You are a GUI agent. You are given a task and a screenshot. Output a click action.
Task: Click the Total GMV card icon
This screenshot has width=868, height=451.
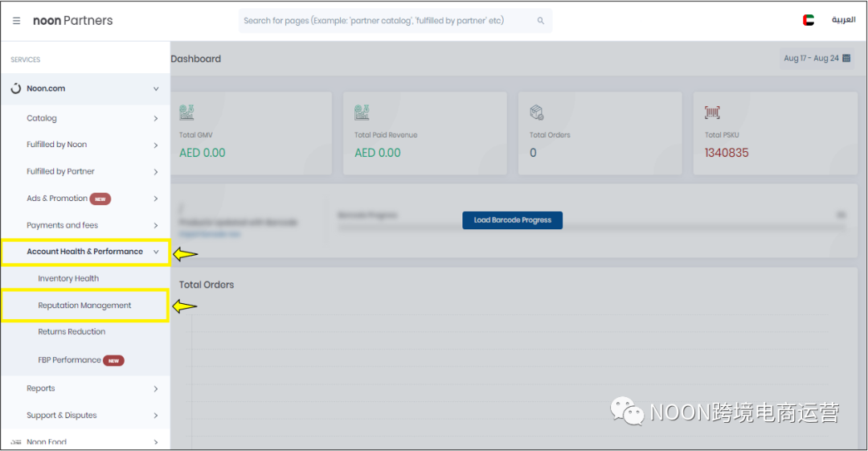[x=186, y=112]
